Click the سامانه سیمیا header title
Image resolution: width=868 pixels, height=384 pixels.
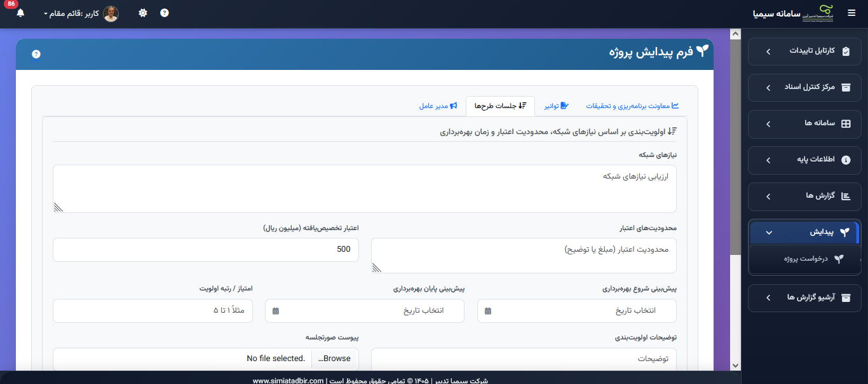pyautogui.click(x=776, y=13)
